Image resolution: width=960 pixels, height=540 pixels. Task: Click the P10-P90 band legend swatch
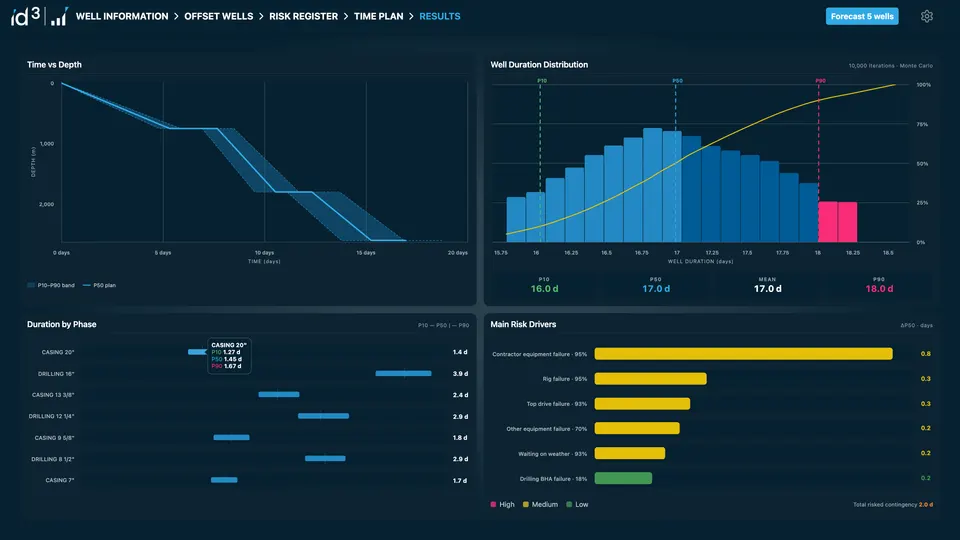[x=31, y=285]
